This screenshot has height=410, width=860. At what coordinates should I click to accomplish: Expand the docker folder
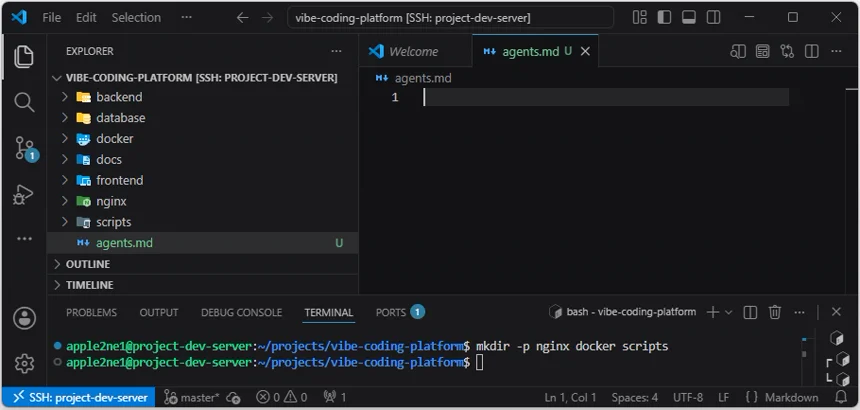(203, 139)
